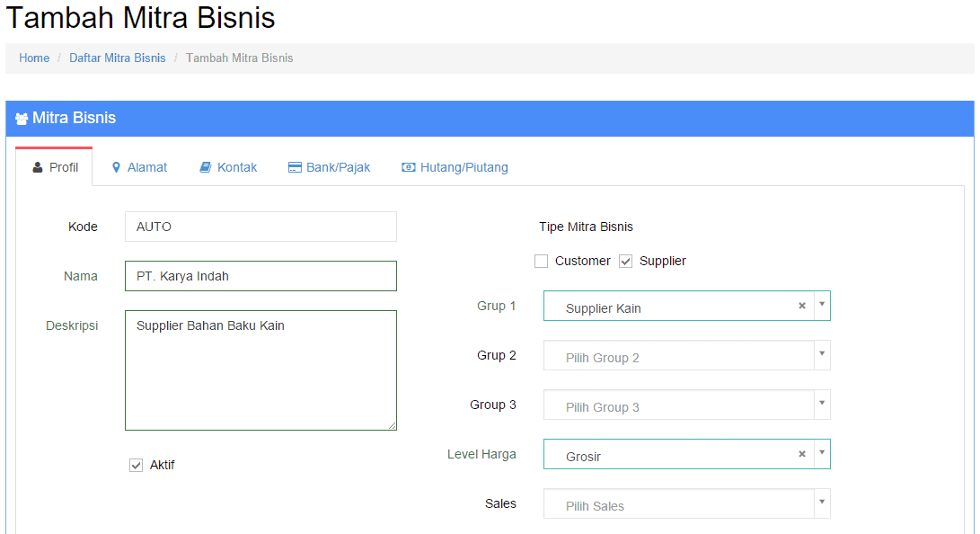Image resolution: width=980 pixels, height=534 pixels.
Task: Toggle the Aktif checkbox
Action: pyautogui.click(x=136, y=465)
